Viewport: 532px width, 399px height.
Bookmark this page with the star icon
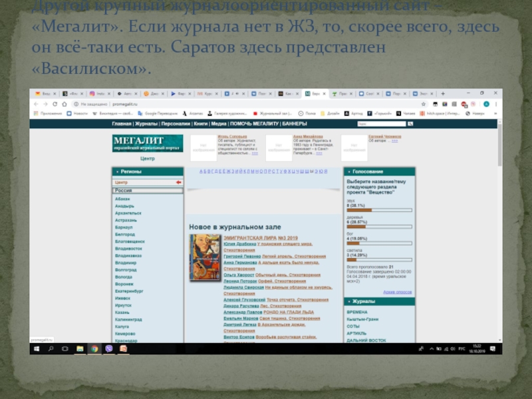pos(424,104)
